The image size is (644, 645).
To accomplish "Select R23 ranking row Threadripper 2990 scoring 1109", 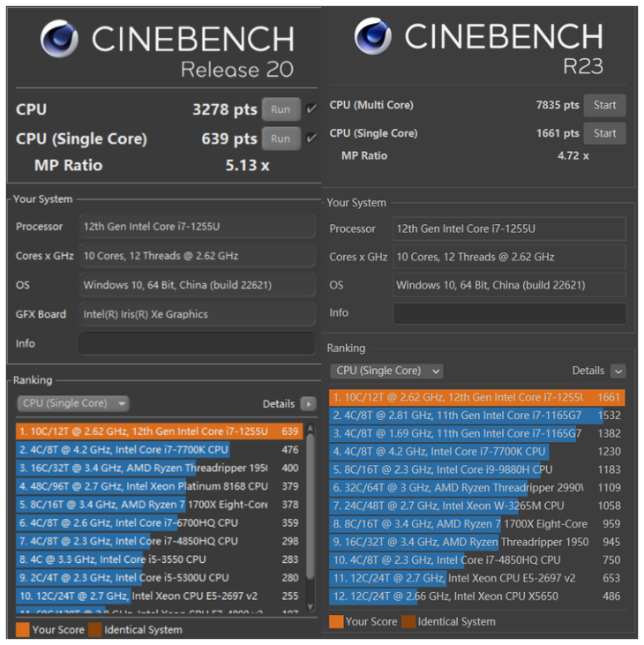I will pos(477,488).
